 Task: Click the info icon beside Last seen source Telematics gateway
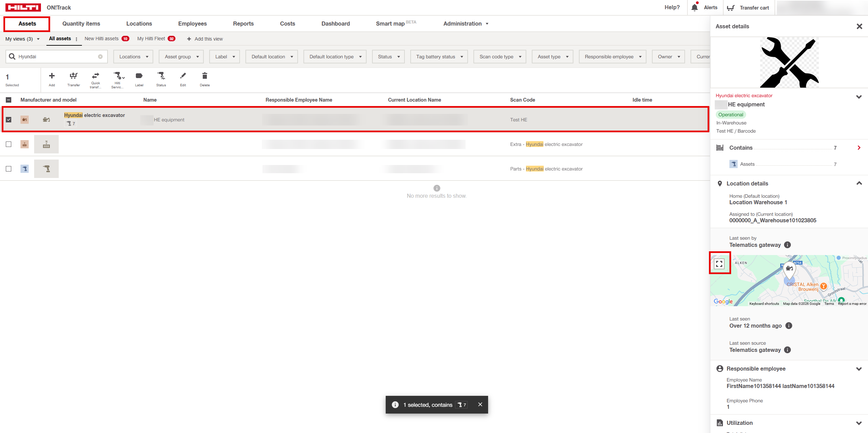point(787,350)
